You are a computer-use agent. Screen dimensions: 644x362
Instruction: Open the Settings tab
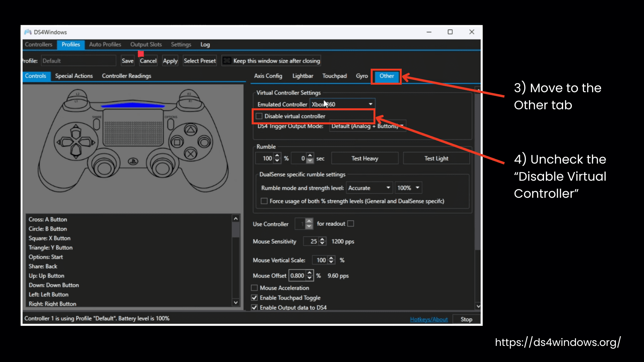[181, 45]
